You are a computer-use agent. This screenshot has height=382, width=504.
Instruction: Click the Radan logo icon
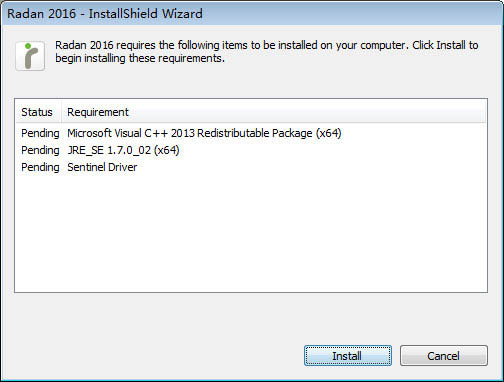tap(30, 56)
